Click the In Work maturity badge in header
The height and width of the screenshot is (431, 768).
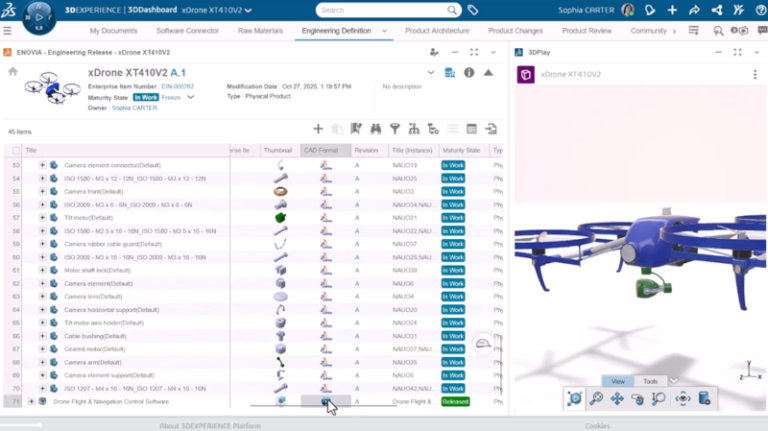[146, 97]
